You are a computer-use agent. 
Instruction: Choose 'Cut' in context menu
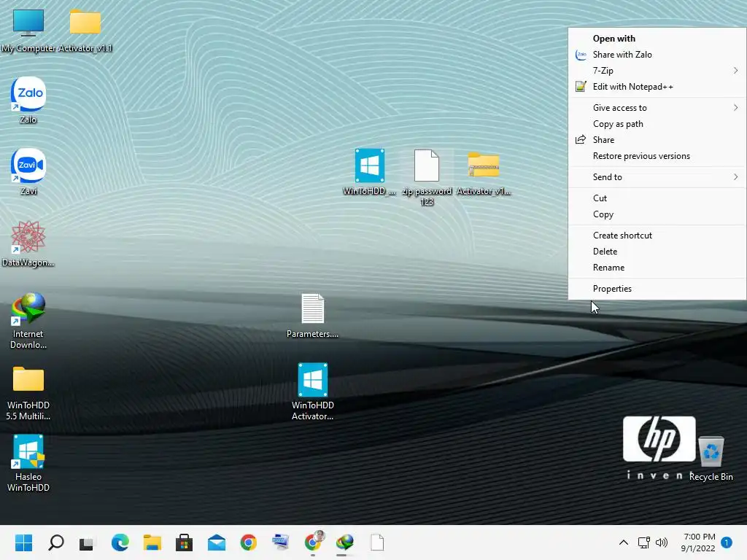pos(657,198)
